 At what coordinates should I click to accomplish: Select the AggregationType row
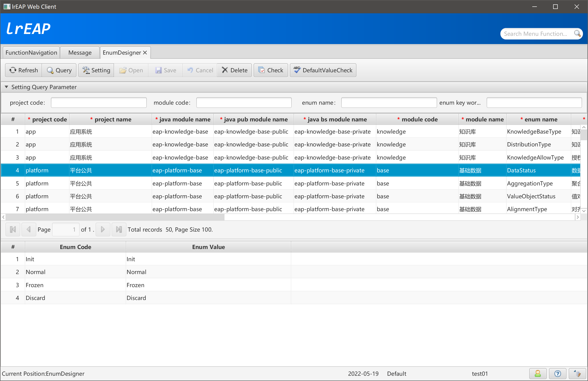[x=291, y=183]
